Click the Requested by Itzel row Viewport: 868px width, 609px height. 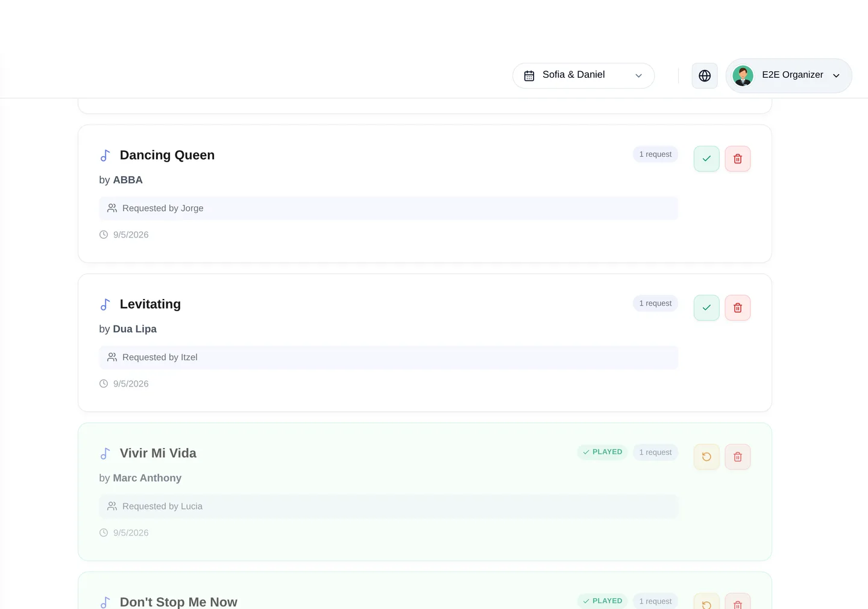point(389,357)
